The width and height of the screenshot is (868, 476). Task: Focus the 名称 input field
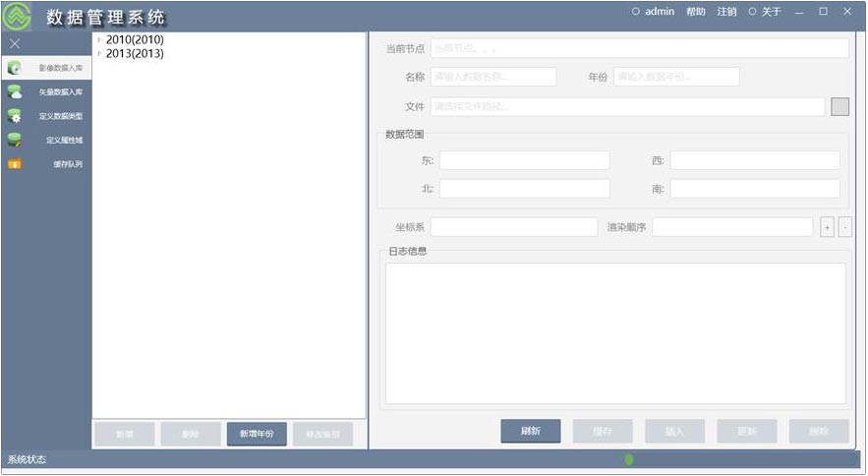click(x=493, y=77)
